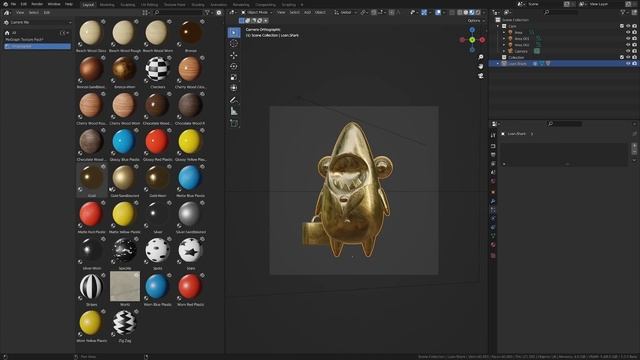Expand the Cam collection in outliner
The height and width of the screenshot is (360, 640).
[x=498, y=26]
